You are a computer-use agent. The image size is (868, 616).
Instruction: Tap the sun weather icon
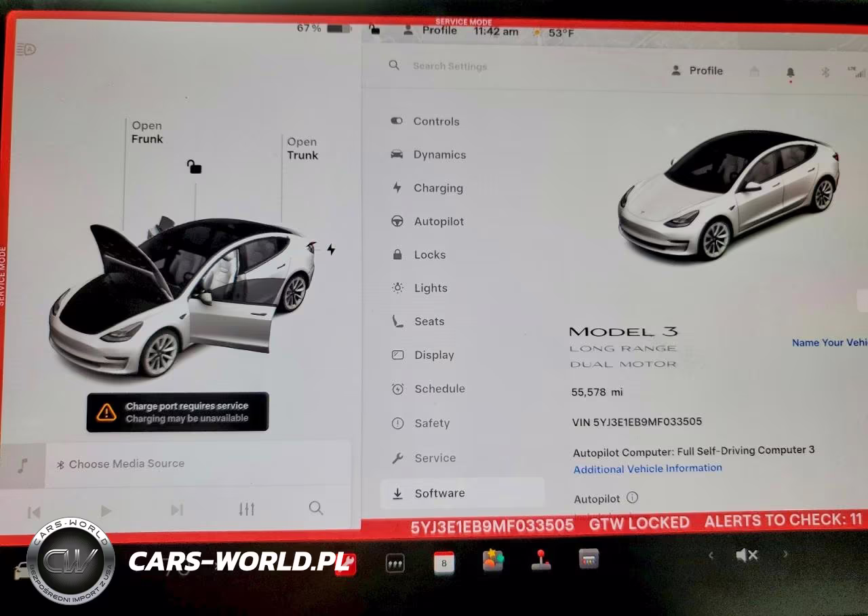click(x=537, y=32)
